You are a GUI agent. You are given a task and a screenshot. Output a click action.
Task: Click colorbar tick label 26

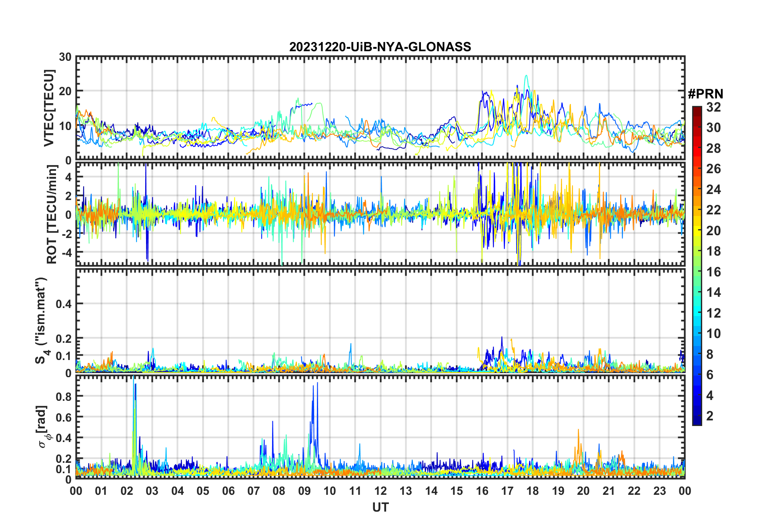tap(713, 169)
